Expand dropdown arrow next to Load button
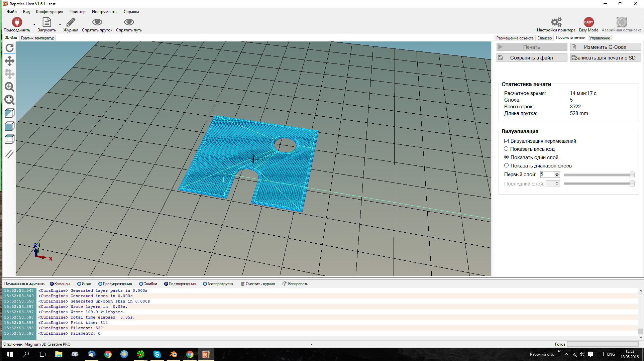This screenshot has height=361, width=644. pos(60,24)
